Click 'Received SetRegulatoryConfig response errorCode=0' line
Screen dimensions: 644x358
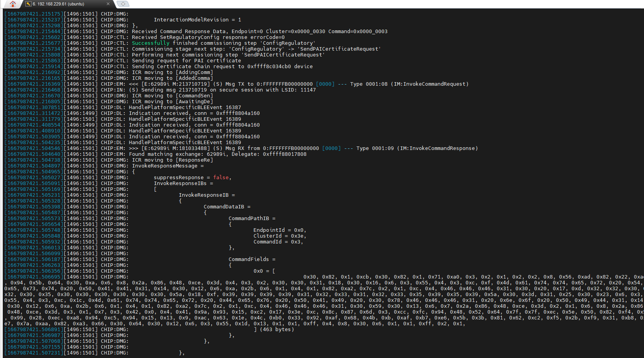point(208,37)
